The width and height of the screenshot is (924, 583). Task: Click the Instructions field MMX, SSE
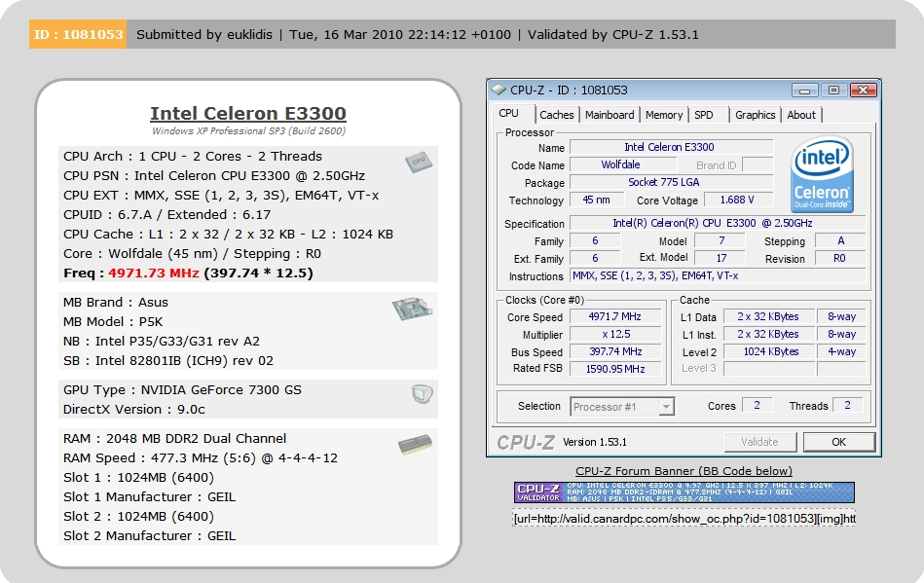click(x=718, y=275)
